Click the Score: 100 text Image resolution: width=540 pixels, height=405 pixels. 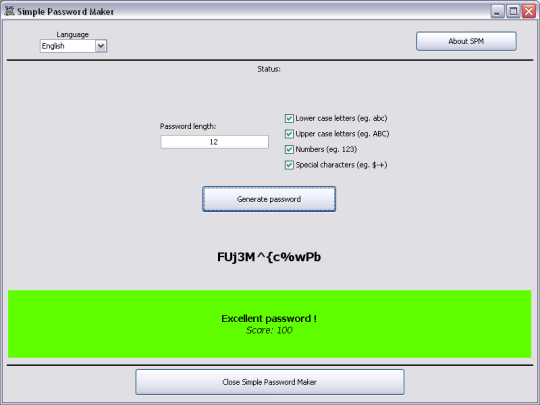point(269,330)
